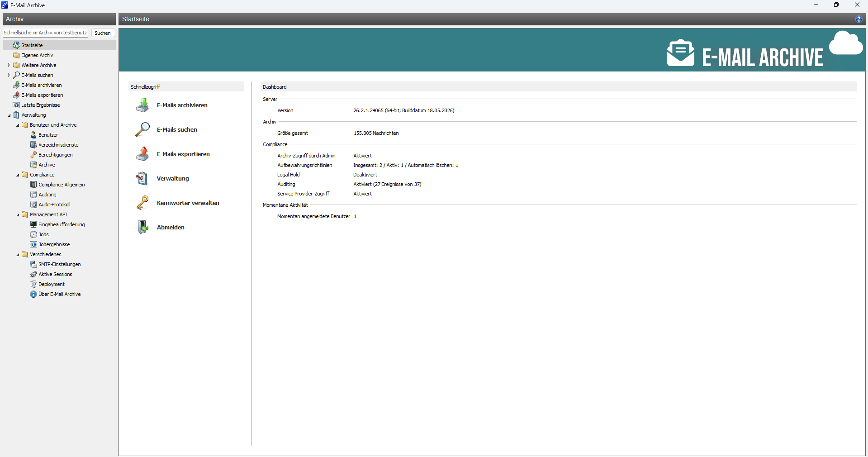Image resolution: width=868 pixels, height=457 pixels.
Task: Click the 'Archiv-Zugriff durch Admin' label
Action: 306,156
